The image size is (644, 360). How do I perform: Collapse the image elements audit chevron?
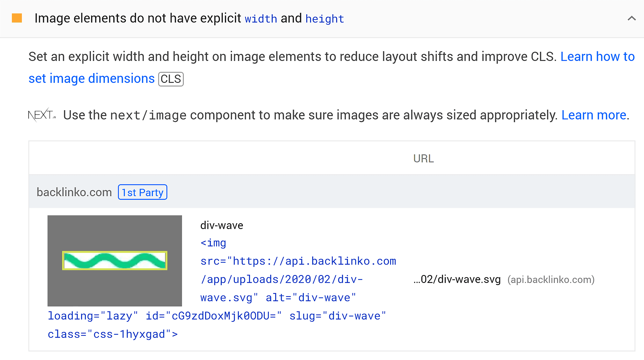[x=631, y=18]
